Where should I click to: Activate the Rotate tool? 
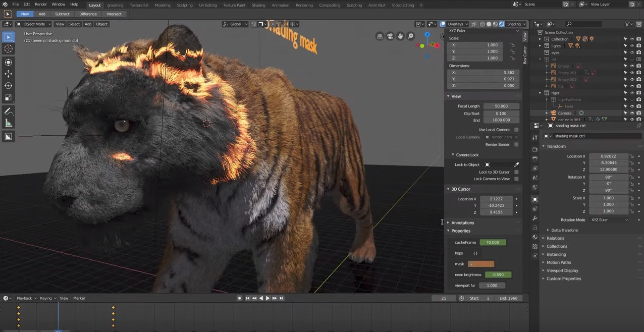pyautogui.click(x=9, y=86)
